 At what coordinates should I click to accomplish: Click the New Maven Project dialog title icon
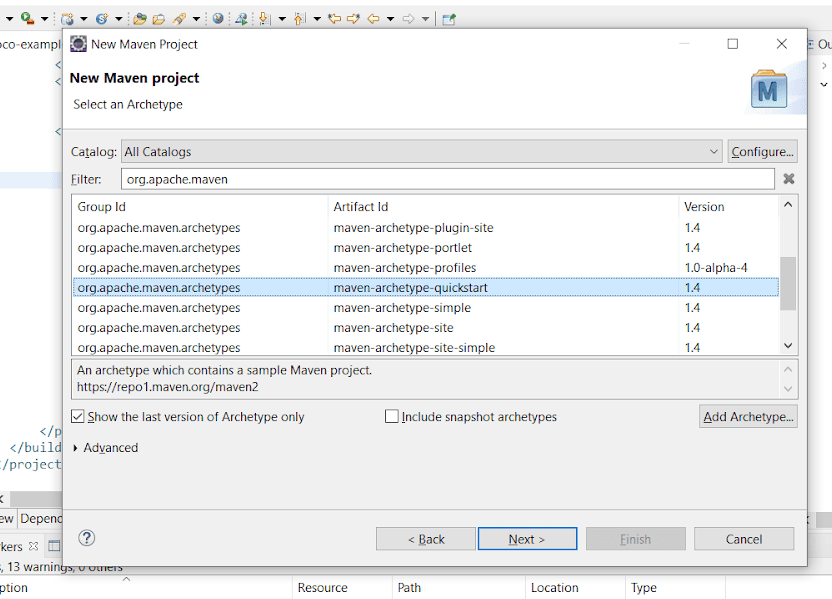pos(78,44)
